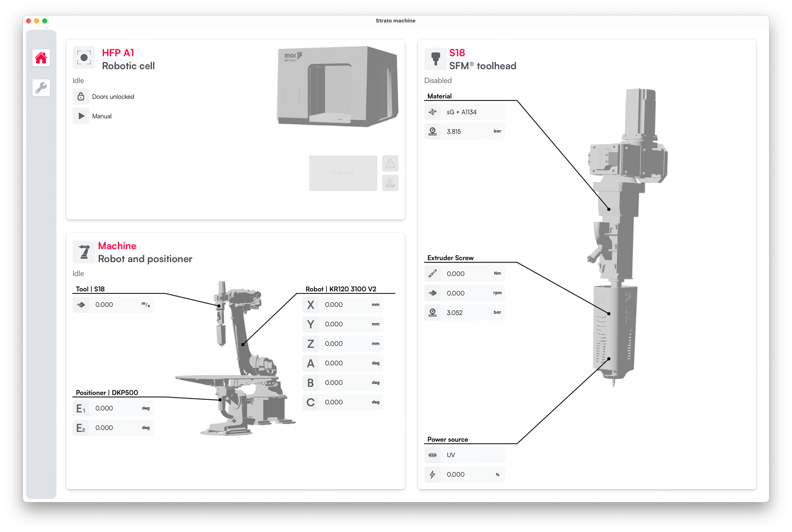The image size is (792, 532).
Task: Click the material snowflake icon
Action: pos(432,112)
